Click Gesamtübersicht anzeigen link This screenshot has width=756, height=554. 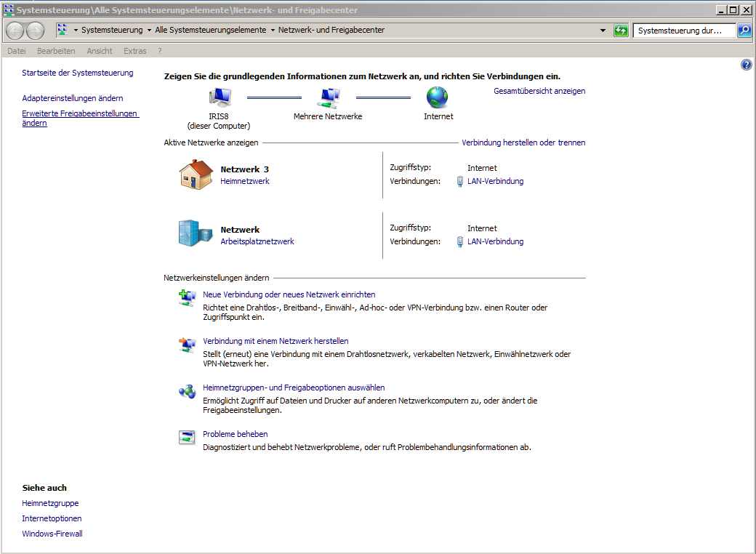[539, 91]
